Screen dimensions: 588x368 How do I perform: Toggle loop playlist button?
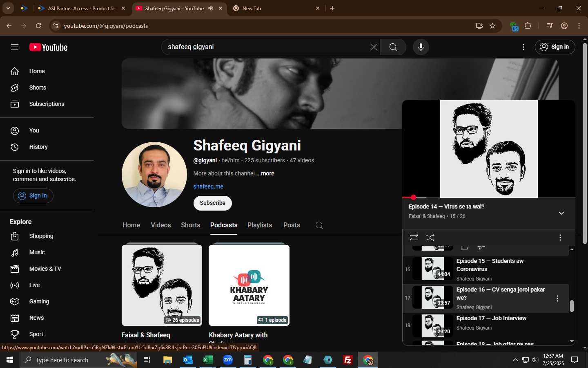[414, 238]
